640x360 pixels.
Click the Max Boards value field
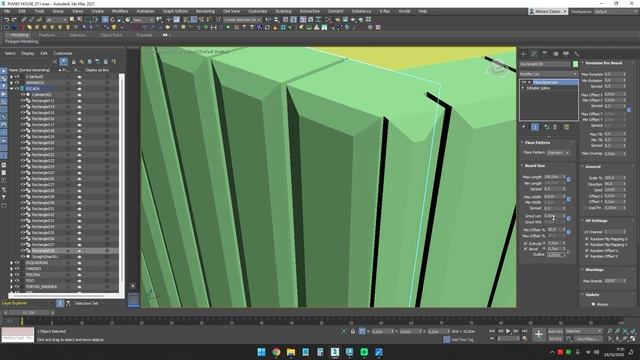(614, 281)
